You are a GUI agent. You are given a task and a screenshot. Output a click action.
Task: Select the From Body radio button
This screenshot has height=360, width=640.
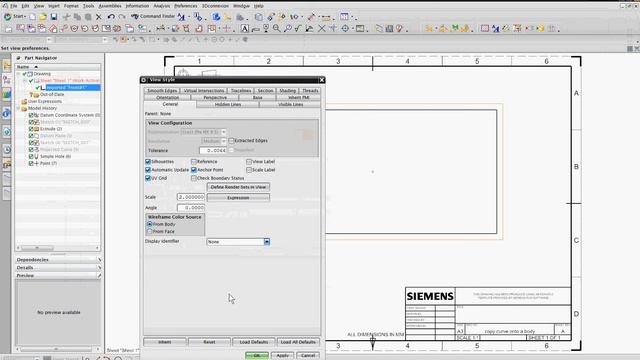[x=149, y=224]
